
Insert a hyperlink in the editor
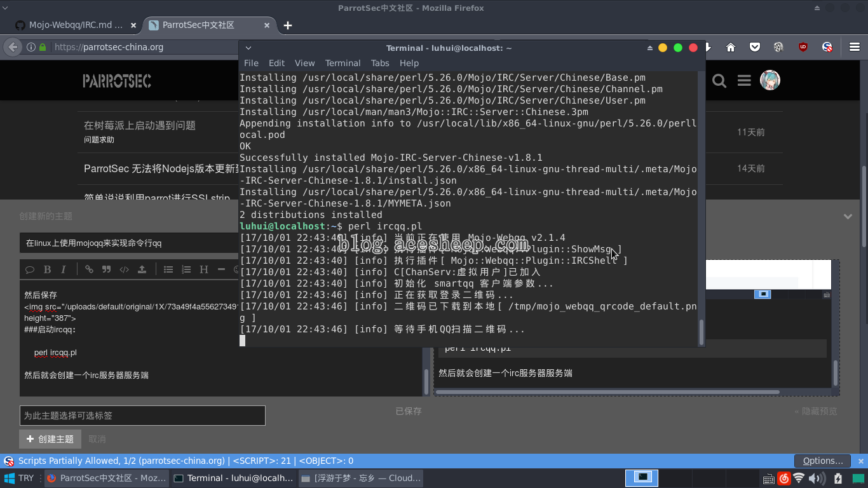(89, 269)
